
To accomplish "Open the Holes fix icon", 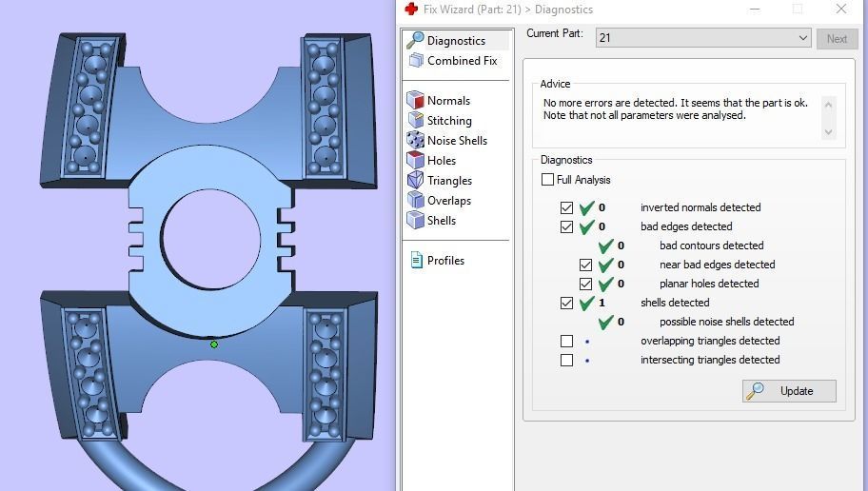I will pyautogui.click(x=415, y=160).
